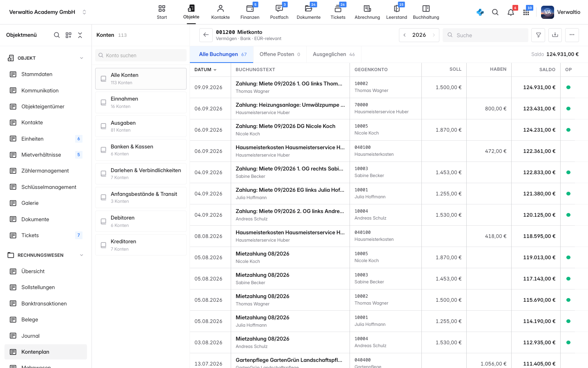Select the Banken & Kassen account group
This screenshot has height=368, width=588.
141,150
